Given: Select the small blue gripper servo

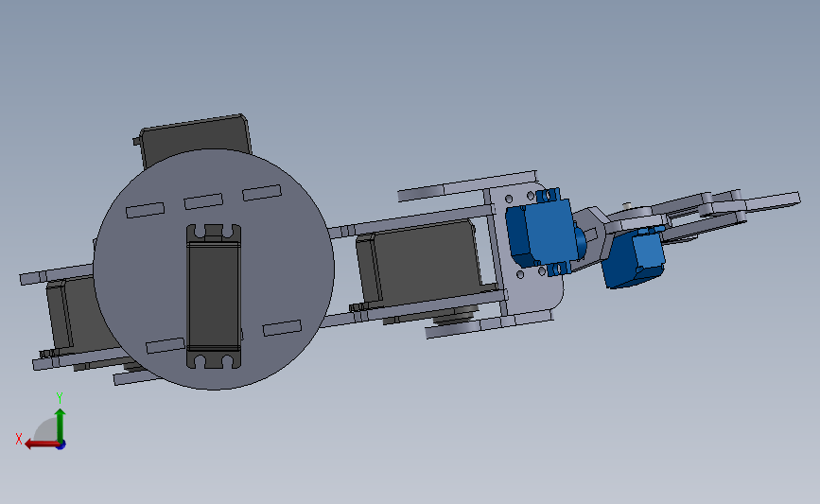Looking at the screenshot, I should (634, 259).
